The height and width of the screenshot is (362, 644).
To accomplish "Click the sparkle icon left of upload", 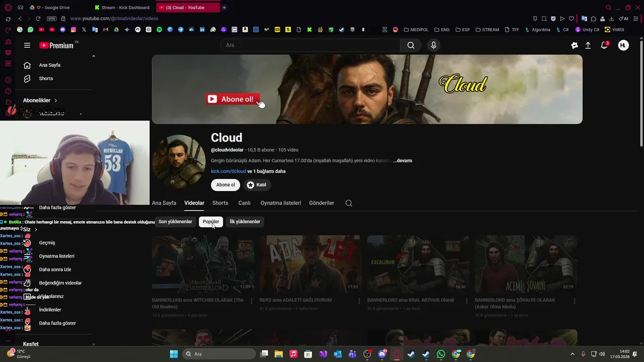I will (x=575, y=45).
